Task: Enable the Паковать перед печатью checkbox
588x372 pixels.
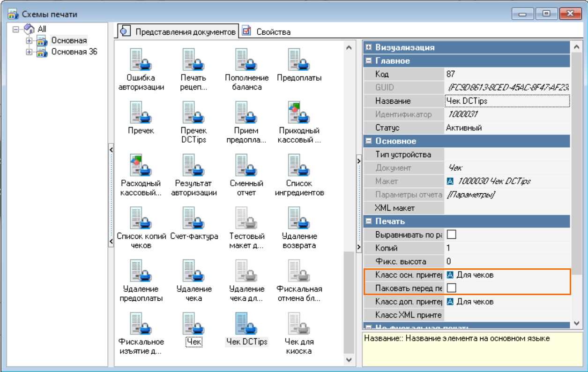Action: click(452, 288)
